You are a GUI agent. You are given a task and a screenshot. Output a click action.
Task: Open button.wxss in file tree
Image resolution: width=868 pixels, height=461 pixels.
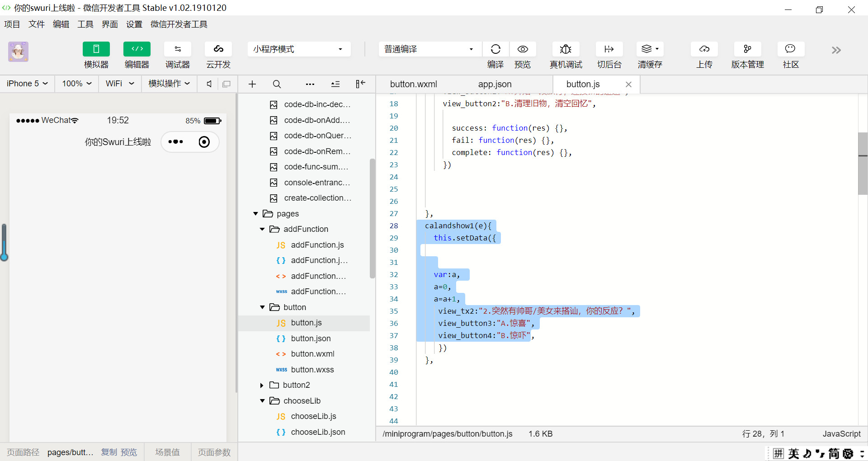tap(312, 370)
